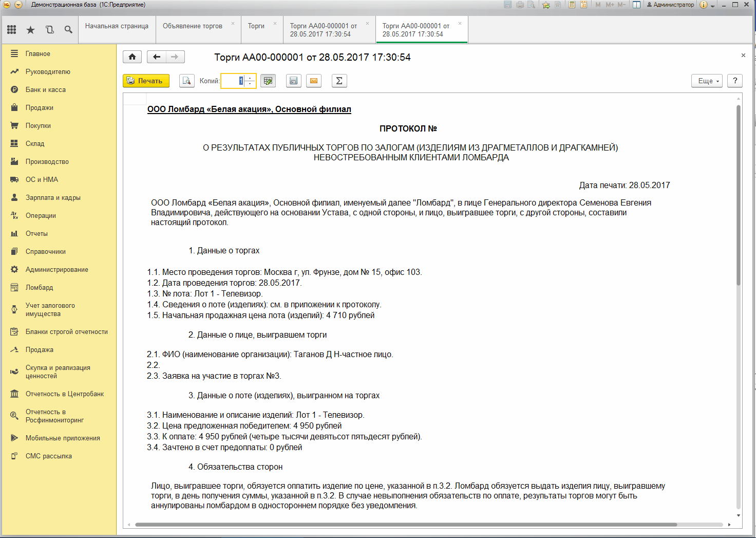Open help with the question mark button
Viewport: 756px width, 538px height.
click(735, 81)
